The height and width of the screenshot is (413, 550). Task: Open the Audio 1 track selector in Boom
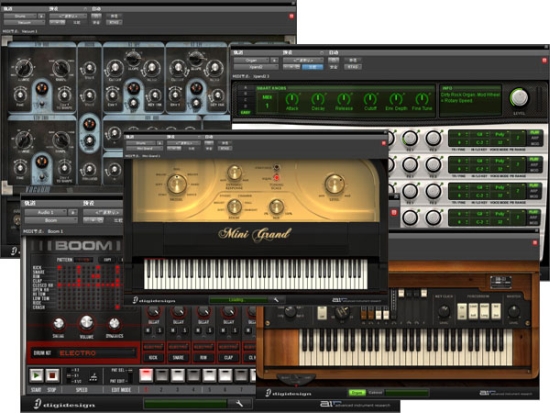[x=46, y=212]
